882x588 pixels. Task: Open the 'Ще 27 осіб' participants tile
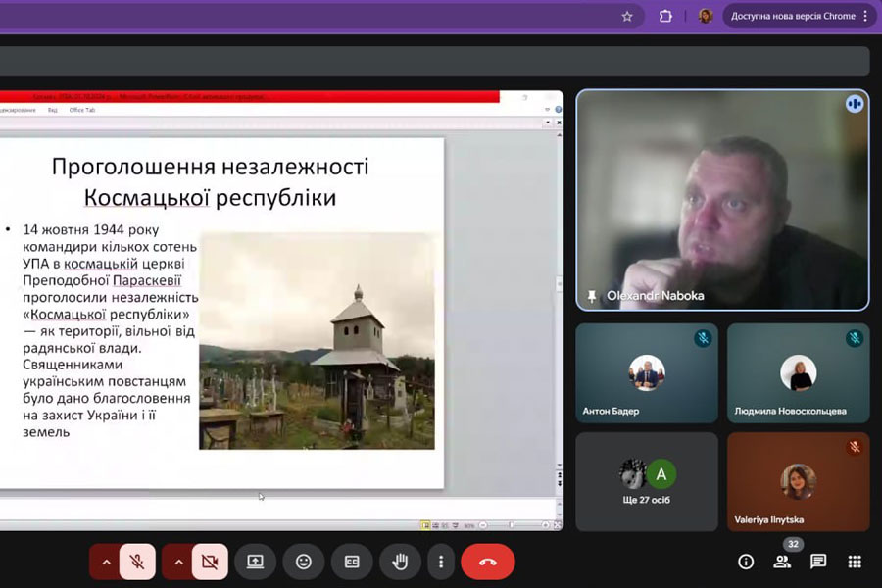647,482
